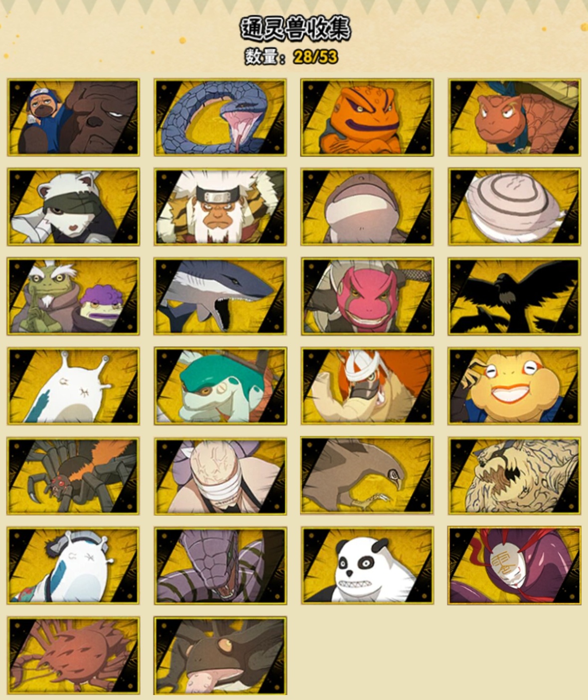Open the yellow smiling toad card
This screenshot has height=700, width=588.
[514, 386]
